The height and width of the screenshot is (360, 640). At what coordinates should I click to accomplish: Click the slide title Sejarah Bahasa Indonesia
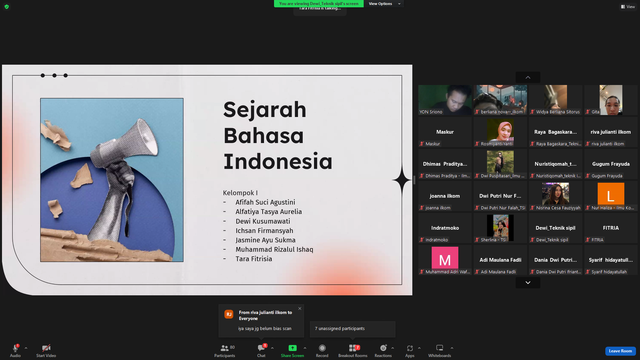pyautogui.click(x=278, y=136)
